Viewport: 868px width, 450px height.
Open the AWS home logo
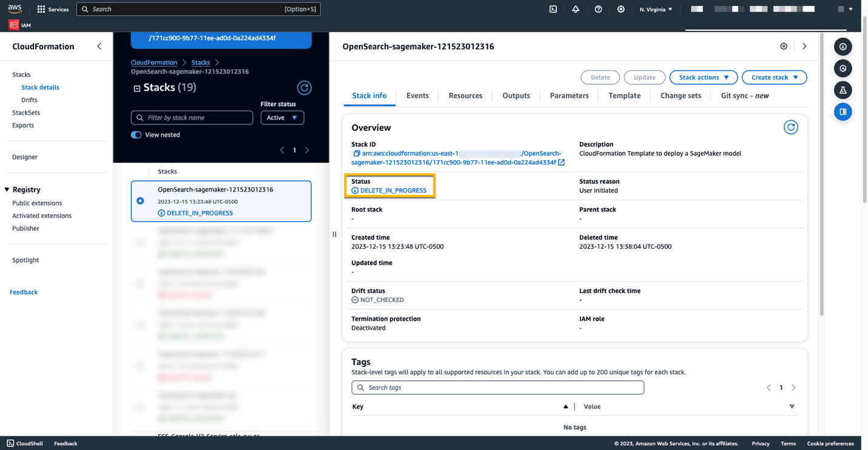15,9
